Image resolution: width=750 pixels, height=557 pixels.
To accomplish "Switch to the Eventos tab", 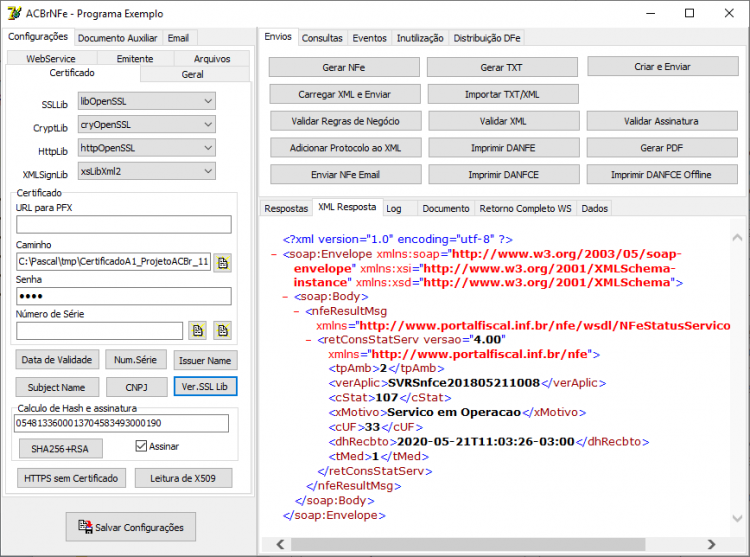I will point(369,38).
